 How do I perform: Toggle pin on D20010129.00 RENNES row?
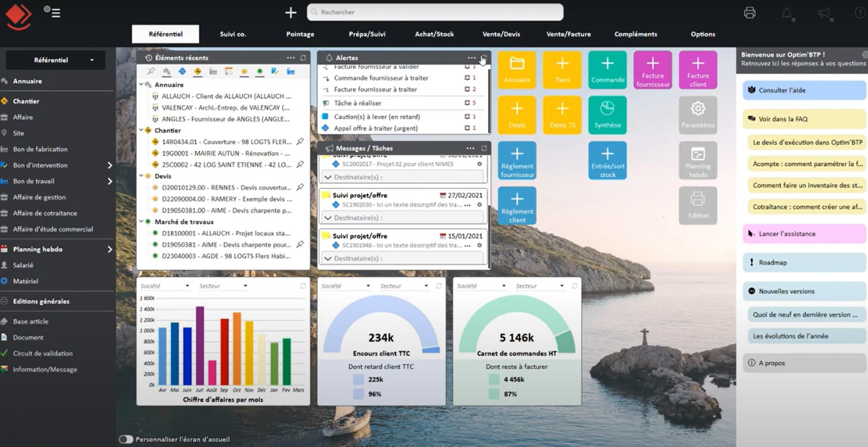tap(300, 187)
